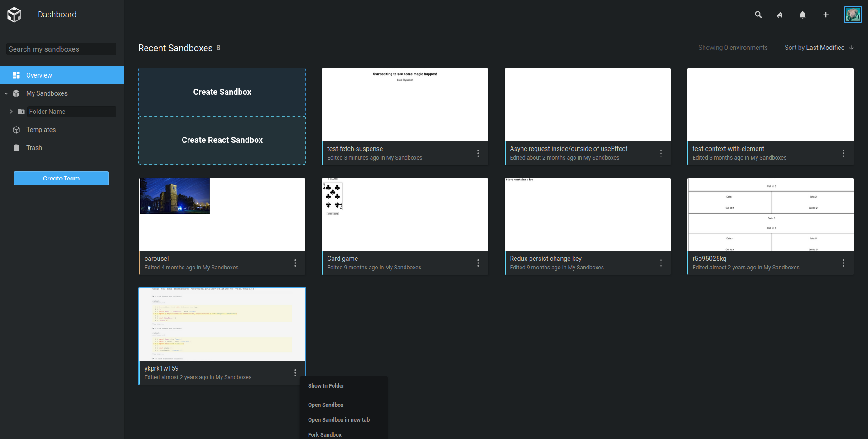Open the Trash section

pyautogui.click(x=34, y=148)
